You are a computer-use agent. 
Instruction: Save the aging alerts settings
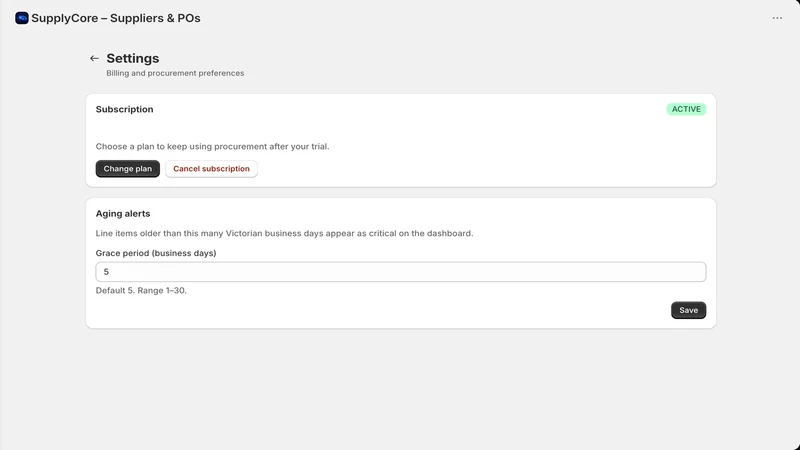688,310
